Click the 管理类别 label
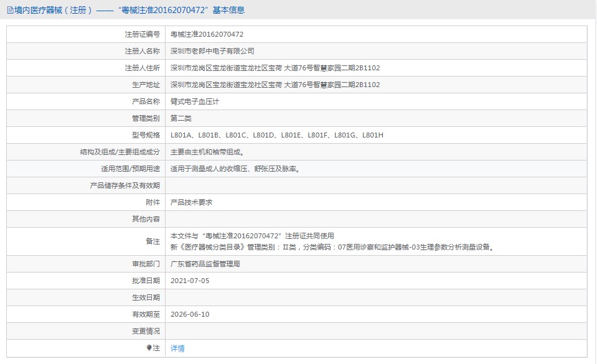This screenshot has width=597, height=364. [146, 118]
